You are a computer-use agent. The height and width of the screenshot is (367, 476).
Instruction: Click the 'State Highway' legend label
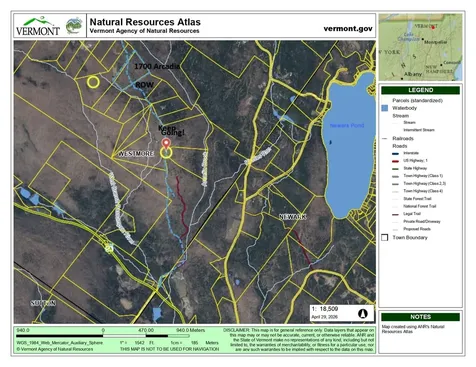tap(415, 168)
